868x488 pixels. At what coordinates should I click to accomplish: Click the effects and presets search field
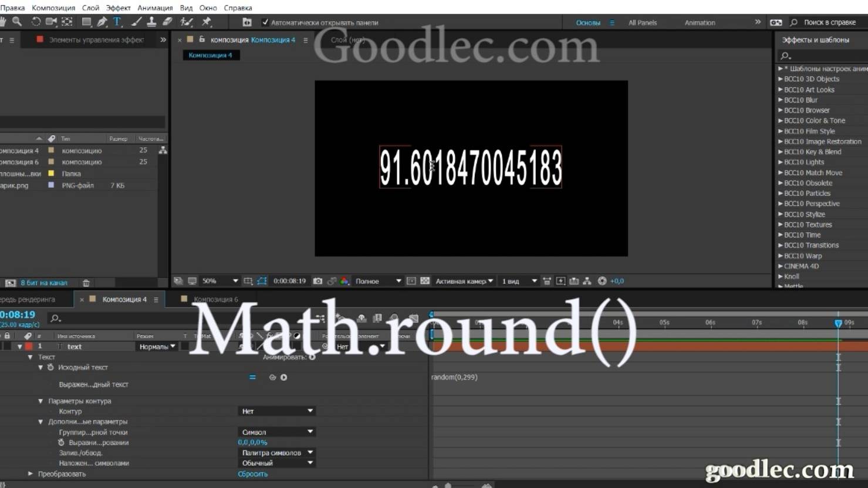click(823, 55)
